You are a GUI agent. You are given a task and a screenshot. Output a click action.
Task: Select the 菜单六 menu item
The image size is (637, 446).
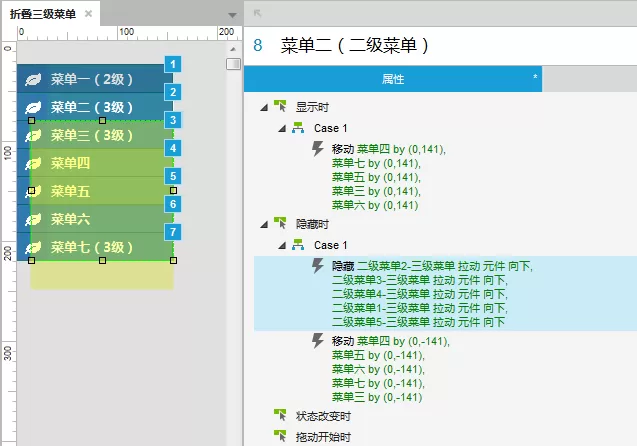95,219
